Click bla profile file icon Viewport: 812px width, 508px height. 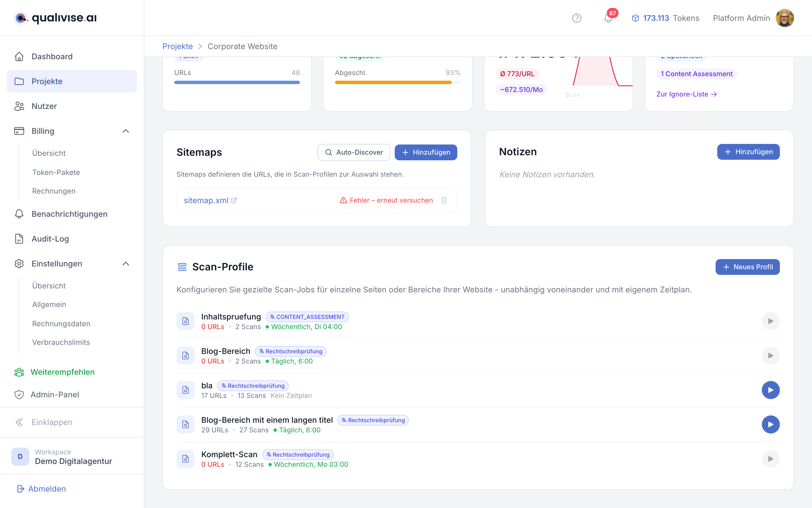(x=186, y=390)
